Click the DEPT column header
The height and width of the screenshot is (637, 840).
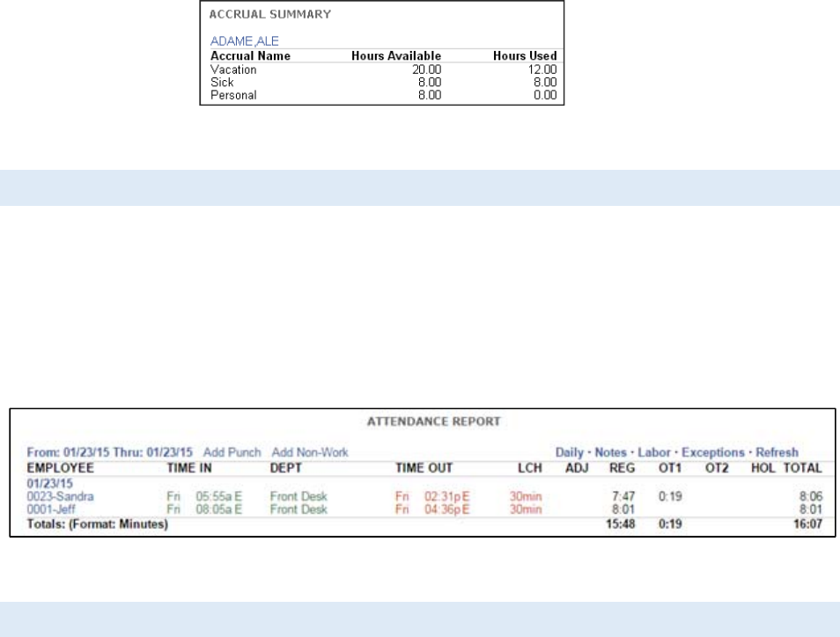click(x=285, y=468)
